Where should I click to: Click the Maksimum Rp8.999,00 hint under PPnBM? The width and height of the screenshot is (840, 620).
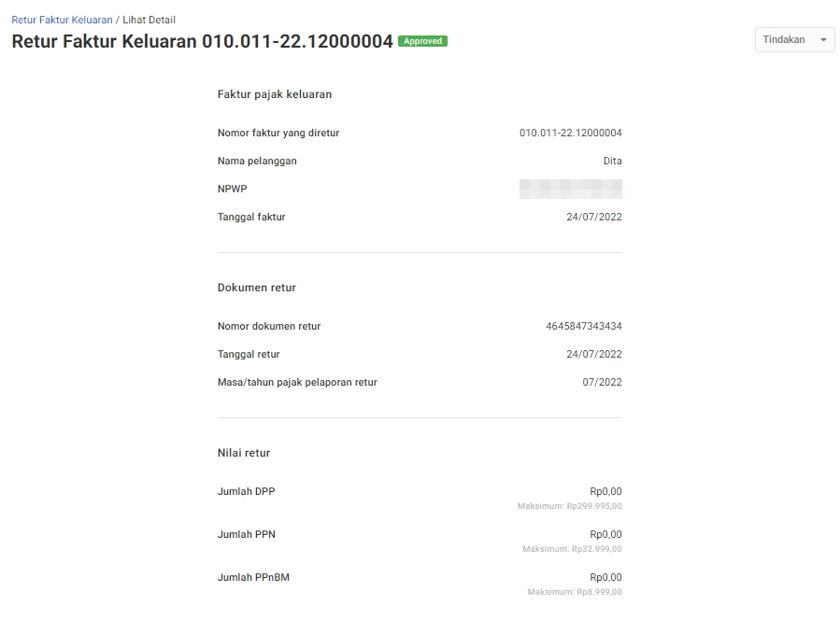[574, 592]
